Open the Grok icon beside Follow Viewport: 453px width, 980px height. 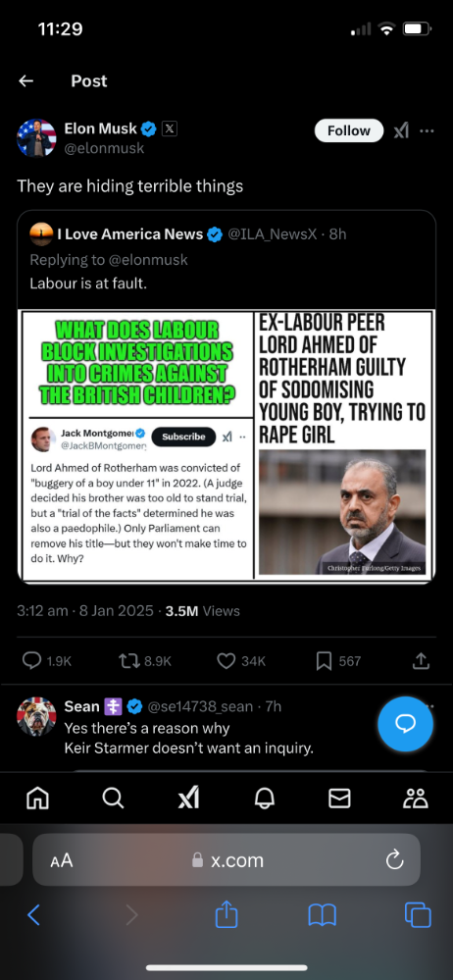click(401, 130)
